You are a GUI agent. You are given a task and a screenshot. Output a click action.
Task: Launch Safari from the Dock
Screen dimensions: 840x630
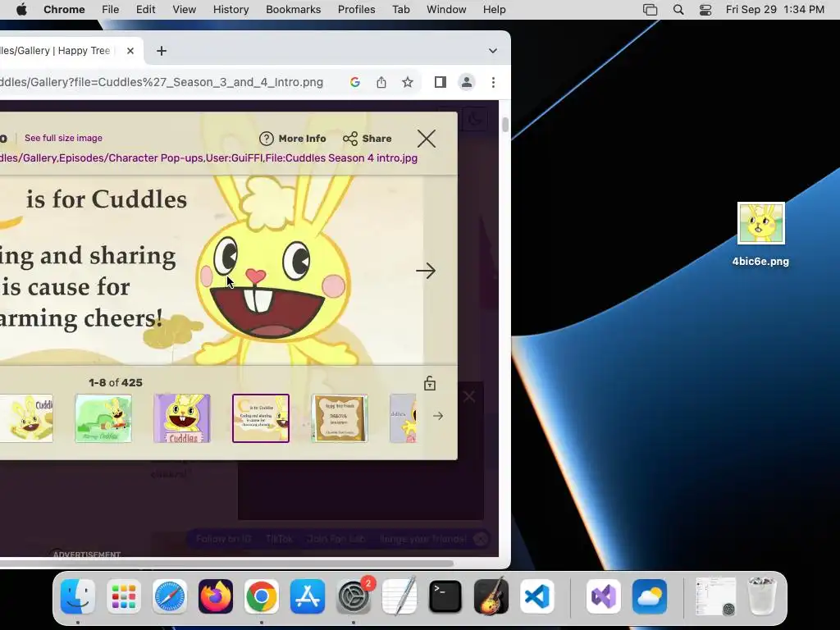pos(170,596)
